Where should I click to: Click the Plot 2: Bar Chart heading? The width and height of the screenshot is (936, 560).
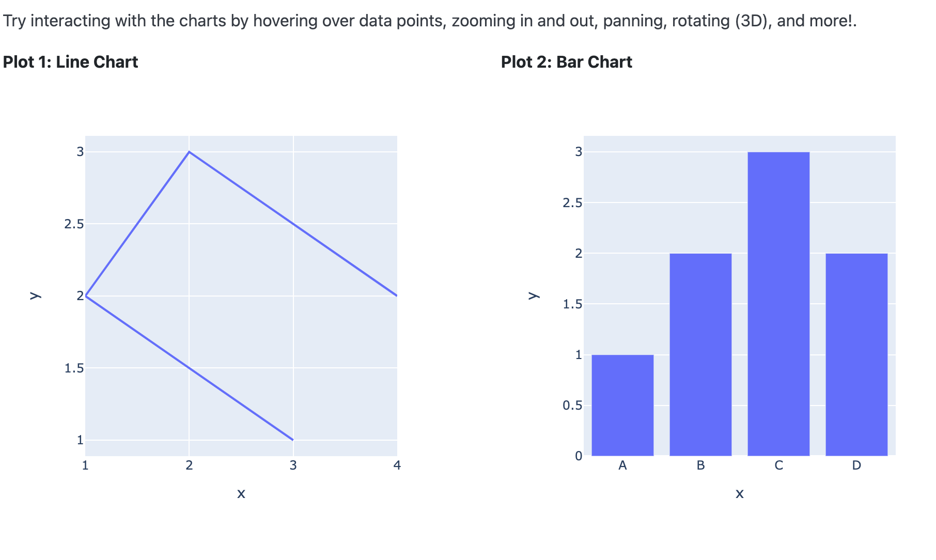coord(567,62)
